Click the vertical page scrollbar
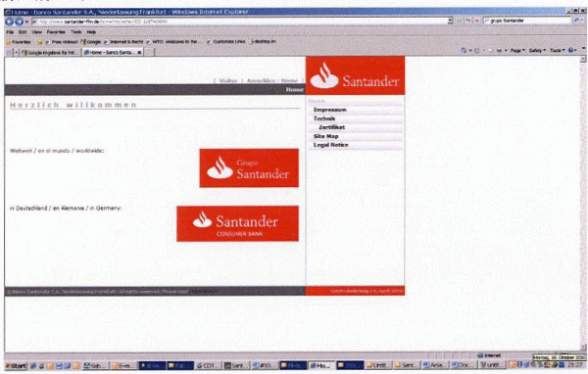Viewport: 588px width, 374px height. (x=583, y=203)
